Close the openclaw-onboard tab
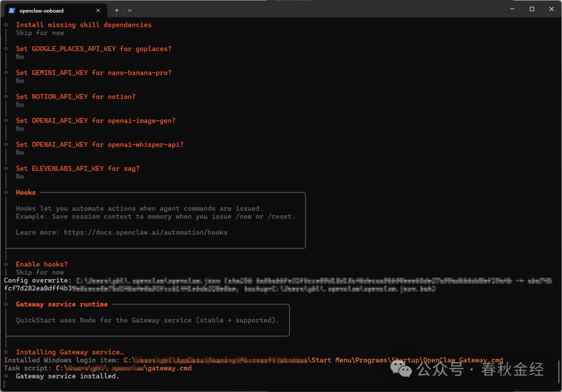Image resolution: width=562 pixels, height=392 pixels. point(98,10)
